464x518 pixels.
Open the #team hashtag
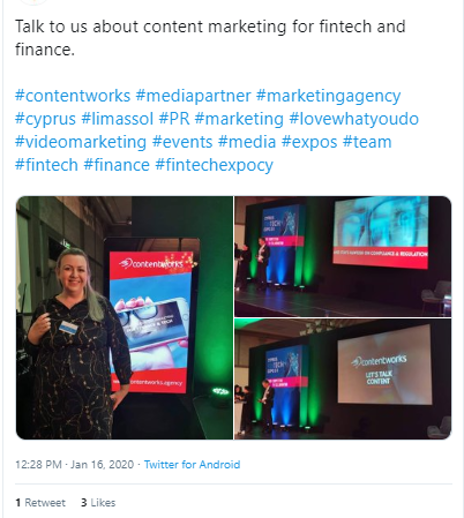pos(367,142)
